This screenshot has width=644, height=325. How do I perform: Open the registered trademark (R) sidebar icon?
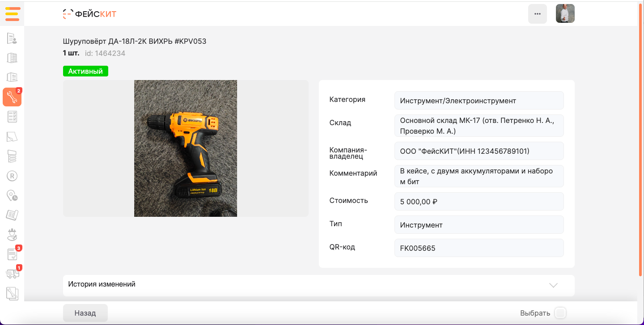(x=12, y=176)
